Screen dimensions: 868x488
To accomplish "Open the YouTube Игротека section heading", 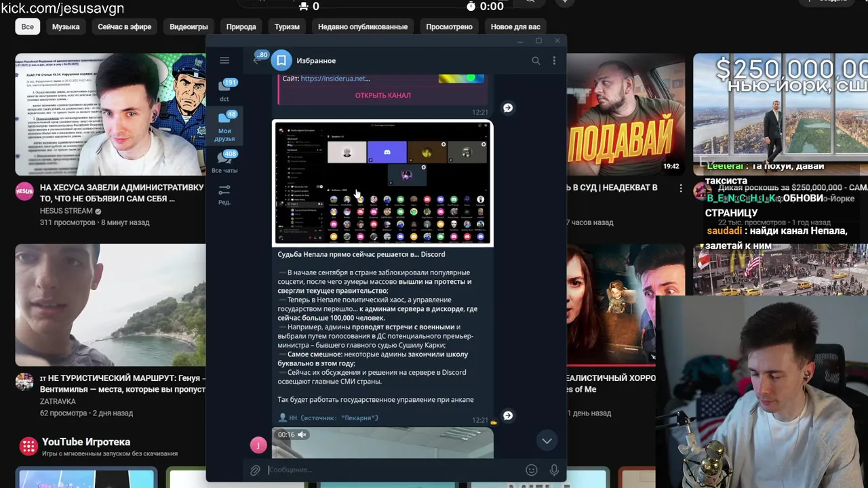I will tap(86, 442).
